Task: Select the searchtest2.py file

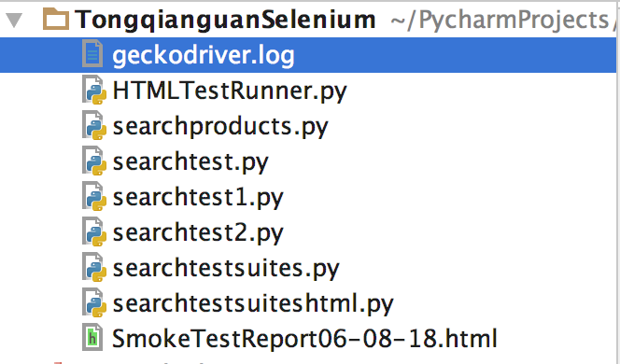Action: click(x=198, y=233)
